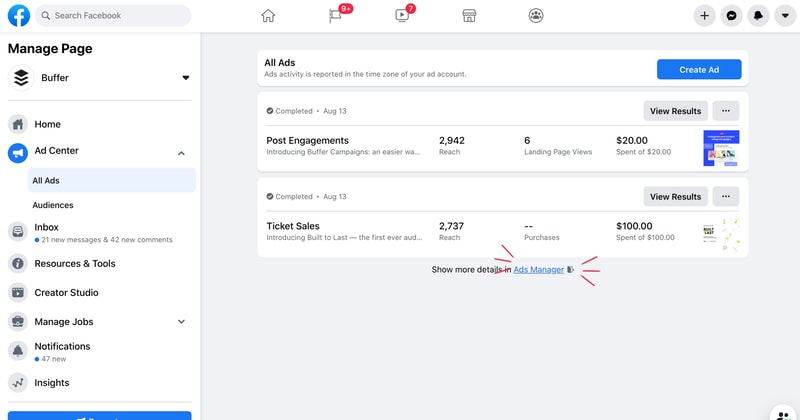
Task: Open the Ads Manager link
Action: click(538, 270)
